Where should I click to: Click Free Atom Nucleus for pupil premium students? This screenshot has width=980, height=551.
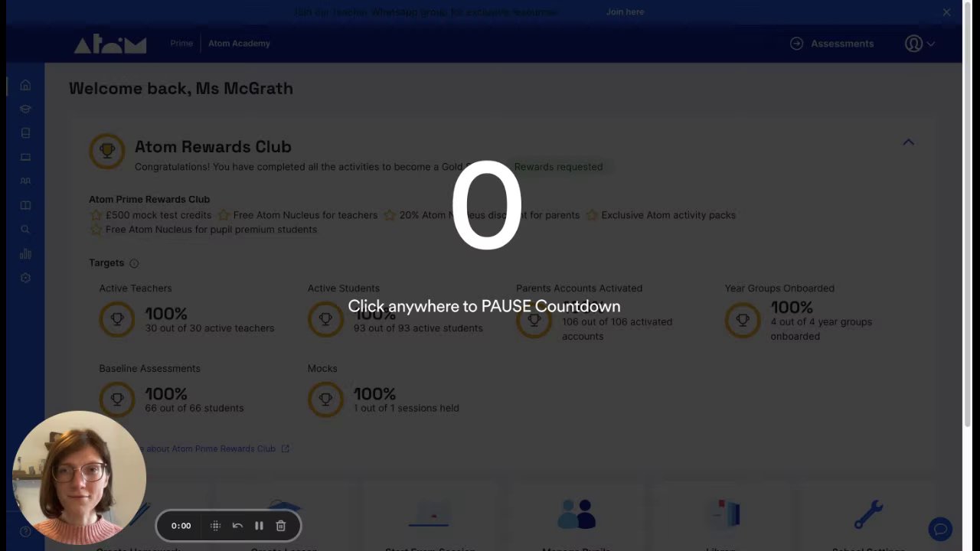point(211,230)
